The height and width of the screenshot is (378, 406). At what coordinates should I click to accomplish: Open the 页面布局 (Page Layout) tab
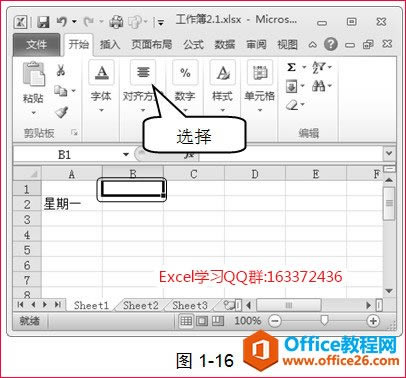coord(152,44)
